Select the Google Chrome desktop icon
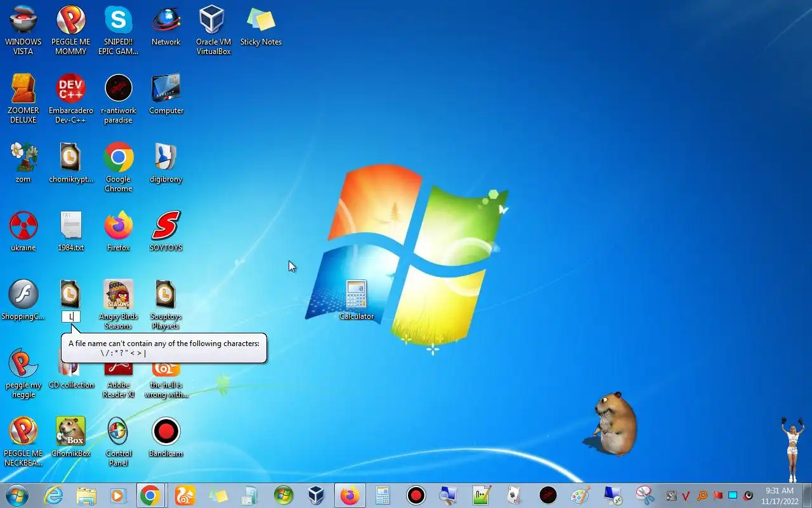 pyautogui.click(x=119, y=168)
